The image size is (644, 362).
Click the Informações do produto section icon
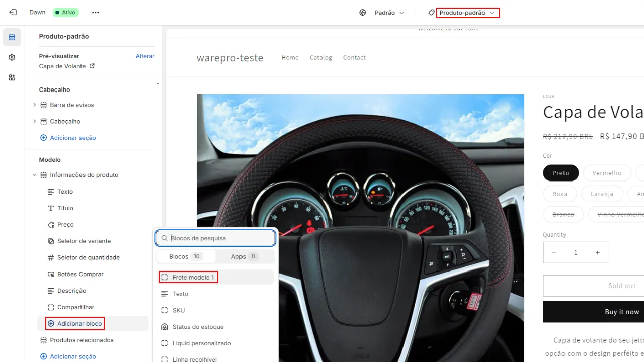tap(43, 175)
